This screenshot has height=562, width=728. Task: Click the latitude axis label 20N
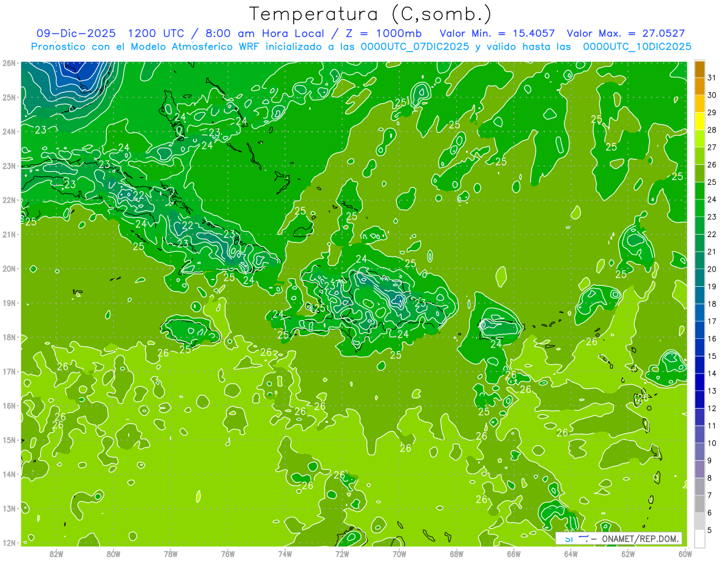coord(9,269)
